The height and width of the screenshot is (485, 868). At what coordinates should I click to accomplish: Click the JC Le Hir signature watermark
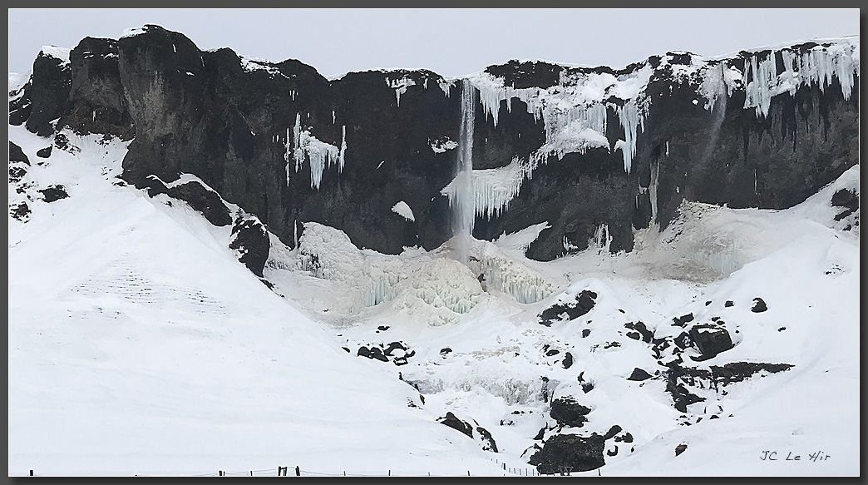(794, 456)
